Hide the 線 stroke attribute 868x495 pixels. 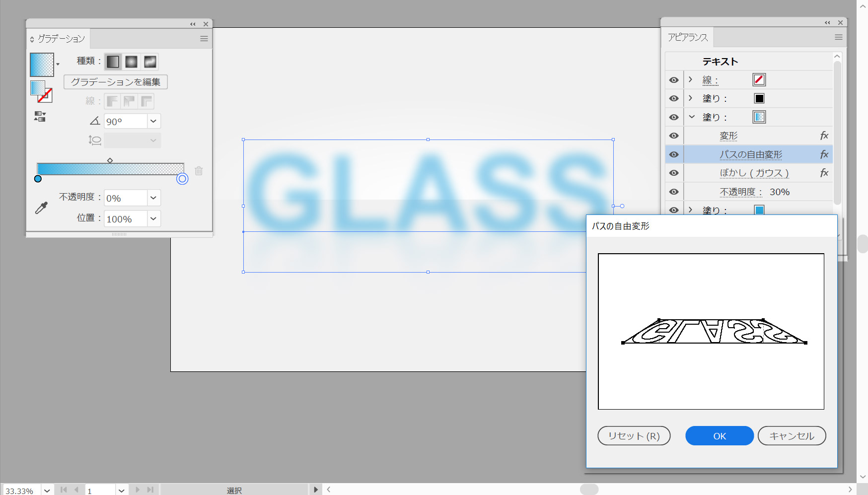click(674, 80)
